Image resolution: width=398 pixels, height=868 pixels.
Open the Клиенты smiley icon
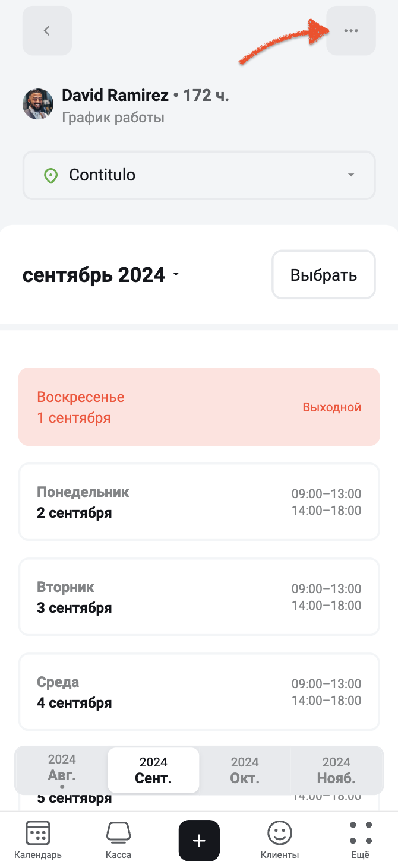[280, 834]
